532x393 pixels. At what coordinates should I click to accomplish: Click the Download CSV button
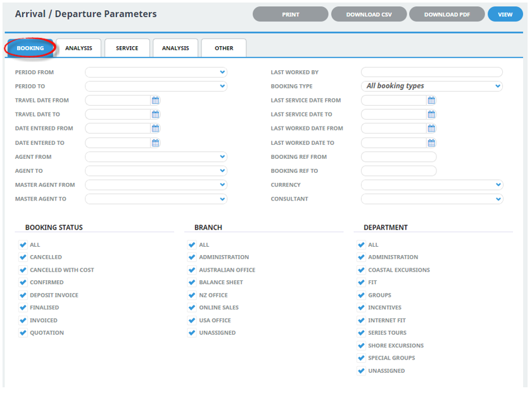(369, 15)
